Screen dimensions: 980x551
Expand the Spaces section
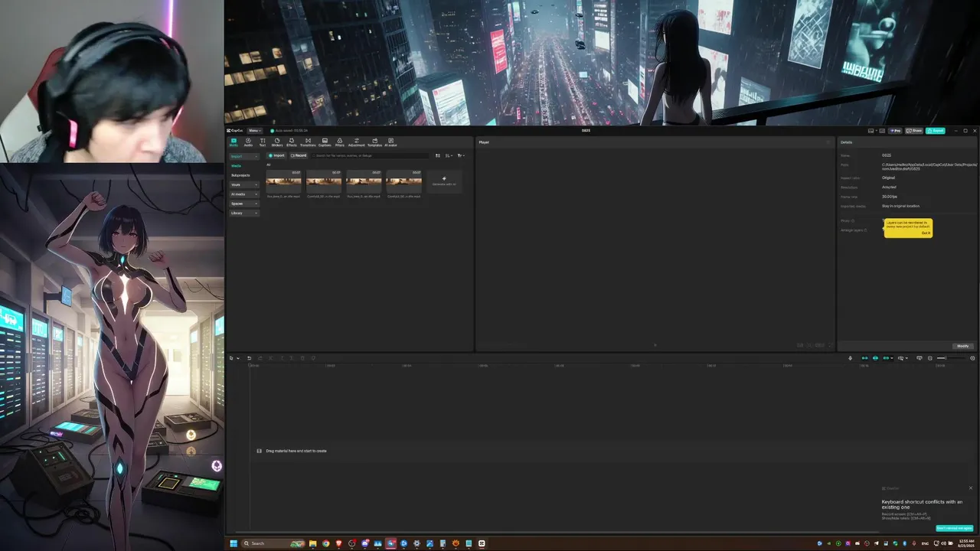245,204
